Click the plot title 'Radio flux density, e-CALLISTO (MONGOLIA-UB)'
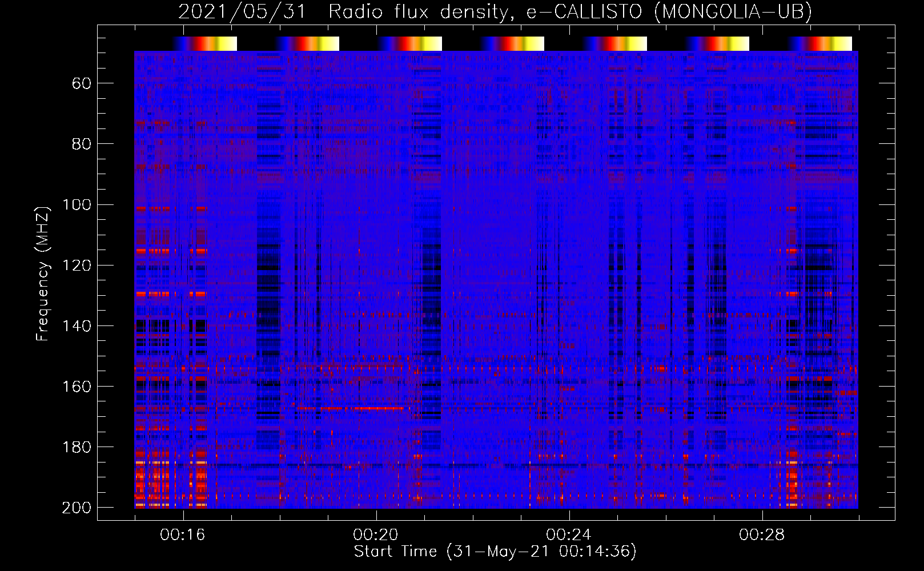The width and height of the screenshot is (924, 571). point(570,12)
